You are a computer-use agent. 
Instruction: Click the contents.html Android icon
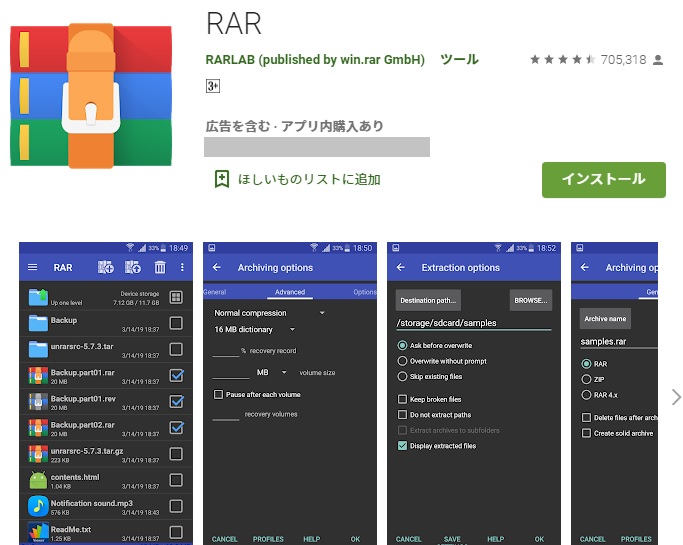coord(38,480)
